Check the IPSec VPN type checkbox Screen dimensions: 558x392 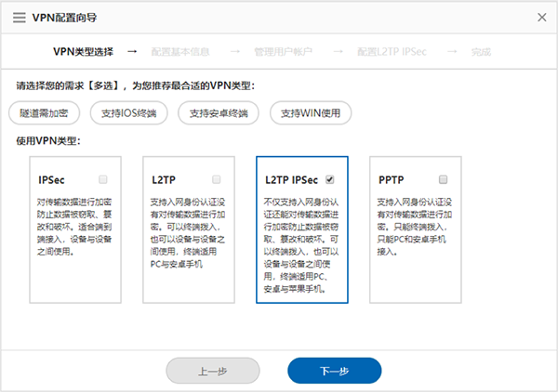tap(103, 179)
